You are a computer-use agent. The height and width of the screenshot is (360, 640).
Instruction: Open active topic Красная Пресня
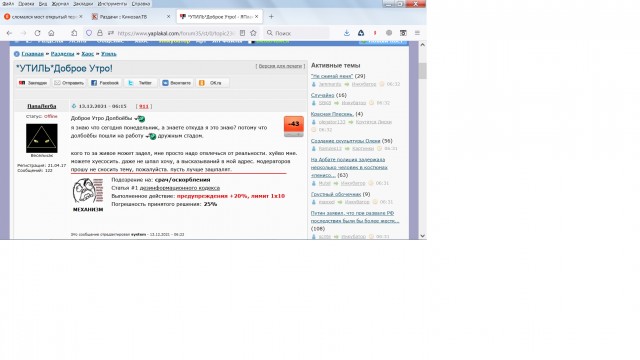(332, 114)
